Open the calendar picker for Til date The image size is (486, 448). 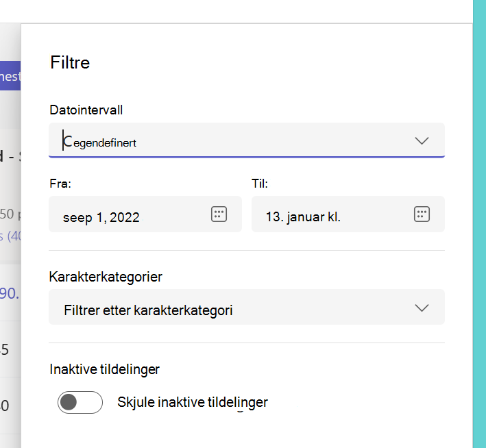coord(422,214)
